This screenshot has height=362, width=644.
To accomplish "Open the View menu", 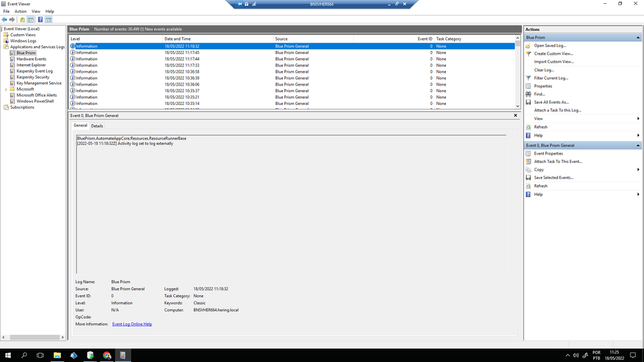I will [x=36, y=12].
